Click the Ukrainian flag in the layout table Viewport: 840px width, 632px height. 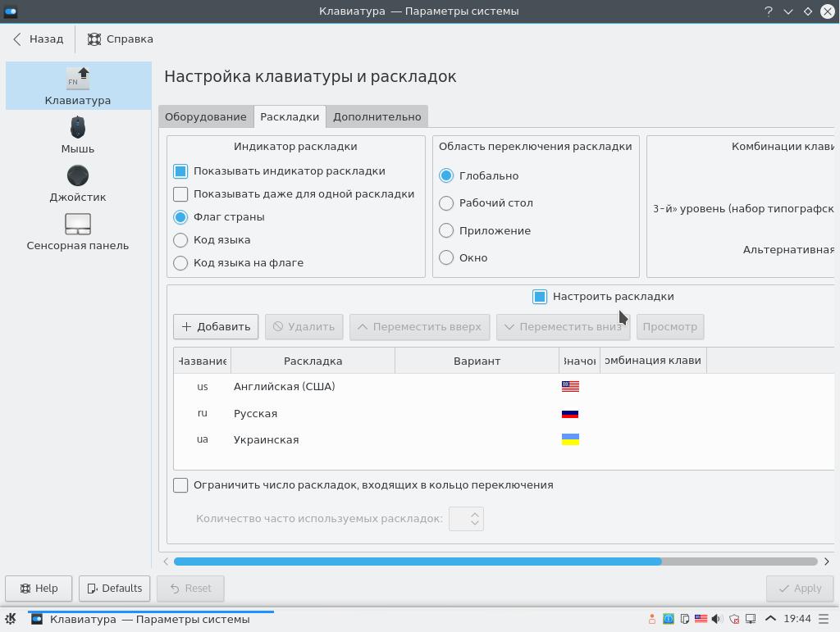(570, 439)
